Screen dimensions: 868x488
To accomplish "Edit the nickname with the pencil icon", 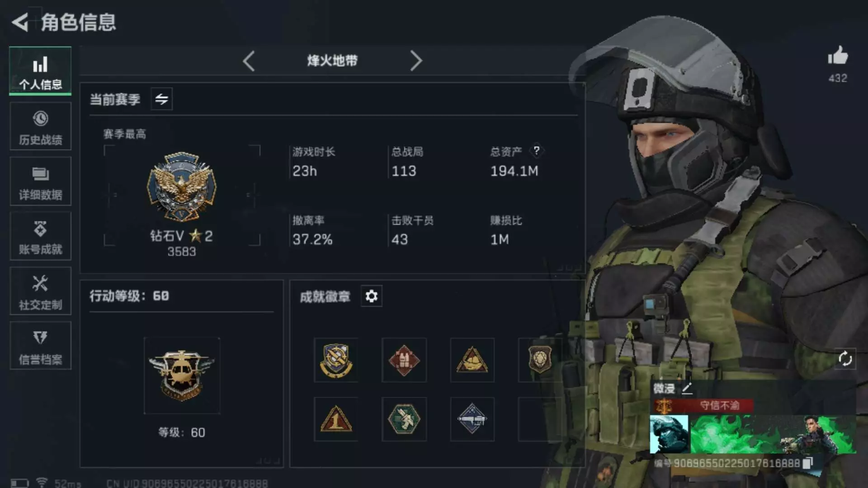I will point(687,388).
